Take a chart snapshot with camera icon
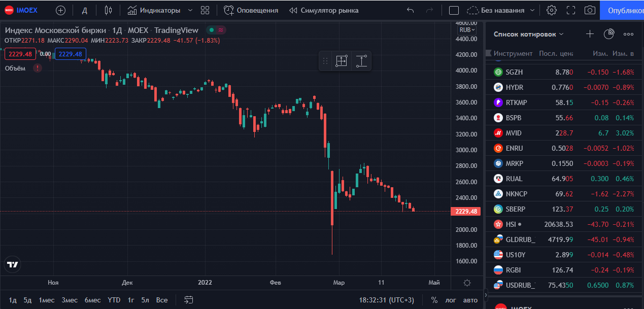Screen dimensions: 644x309 (590, 10)
